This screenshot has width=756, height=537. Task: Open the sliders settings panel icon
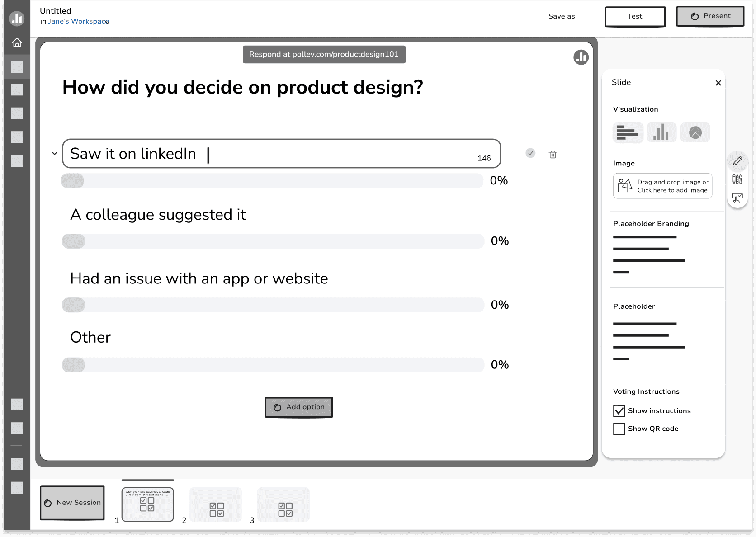tap(737, 179)
